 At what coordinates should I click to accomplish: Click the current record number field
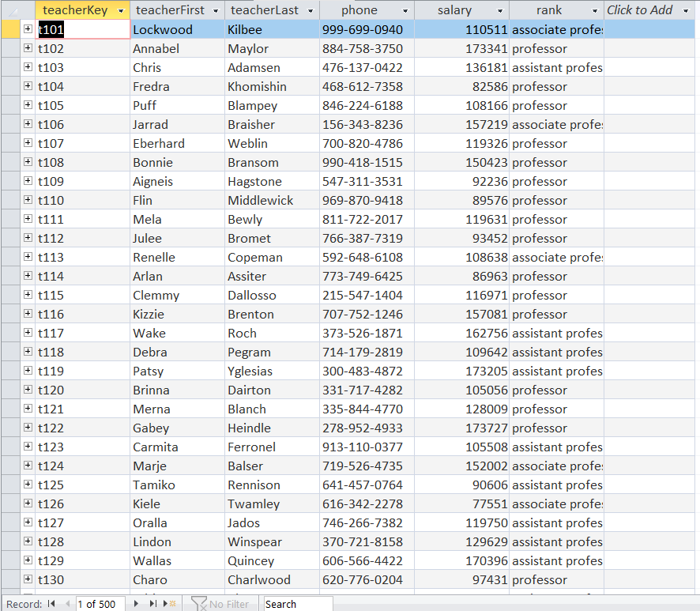(x=100, y=604)
